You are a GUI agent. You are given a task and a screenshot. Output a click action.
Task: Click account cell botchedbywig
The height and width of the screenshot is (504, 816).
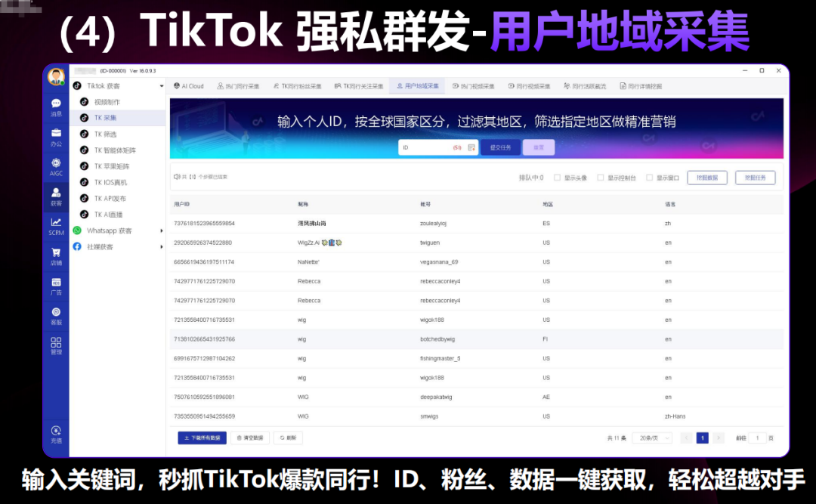(437, 339)
